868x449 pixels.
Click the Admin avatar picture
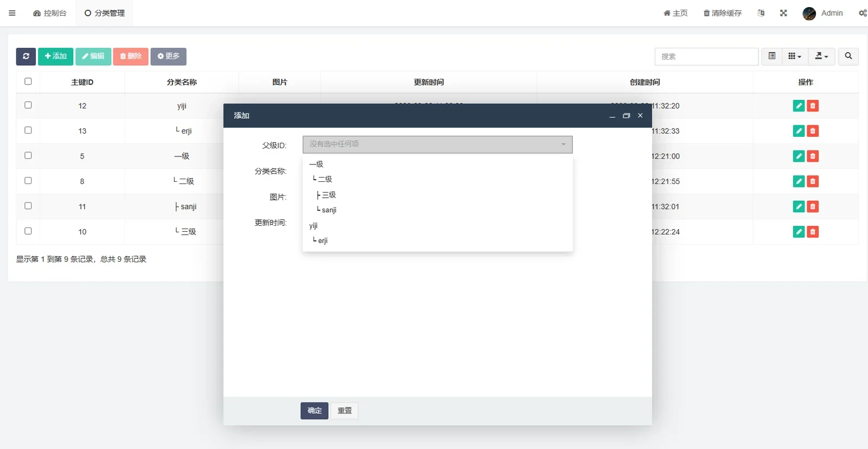(x=809, y=14)
